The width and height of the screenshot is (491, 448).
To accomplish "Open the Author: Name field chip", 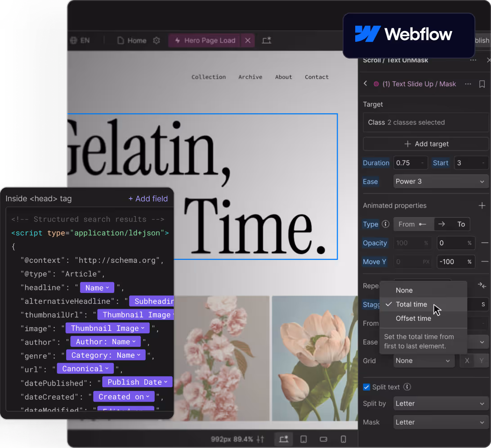I will tap(106, 342).
